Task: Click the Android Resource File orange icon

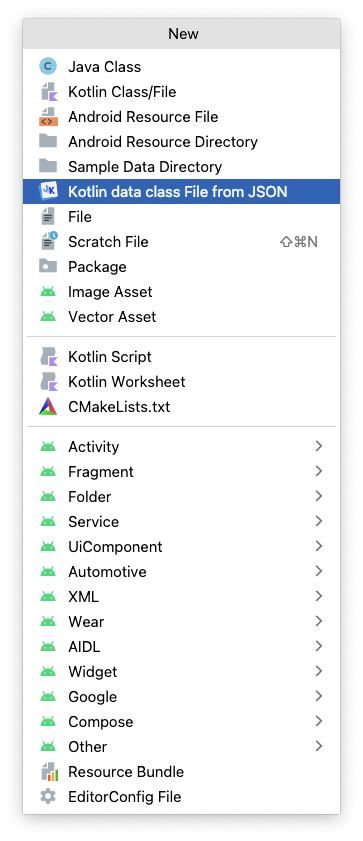Action: pyautogui.click(x=48, y=117)
